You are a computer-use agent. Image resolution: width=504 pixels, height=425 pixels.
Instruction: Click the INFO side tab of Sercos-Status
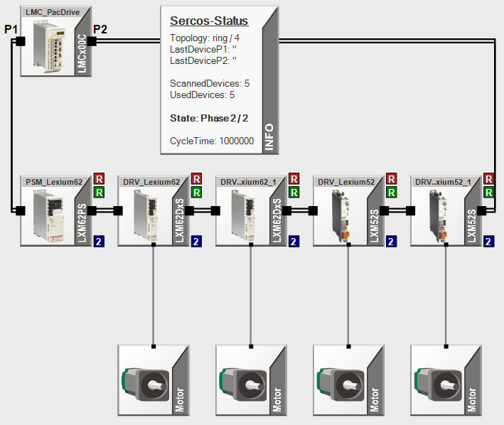click(x=269, y=135)
